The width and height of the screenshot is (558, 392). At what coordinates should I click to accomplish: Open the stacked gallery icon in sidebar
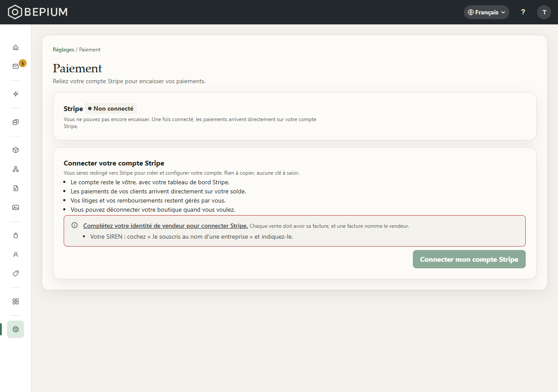16,122
